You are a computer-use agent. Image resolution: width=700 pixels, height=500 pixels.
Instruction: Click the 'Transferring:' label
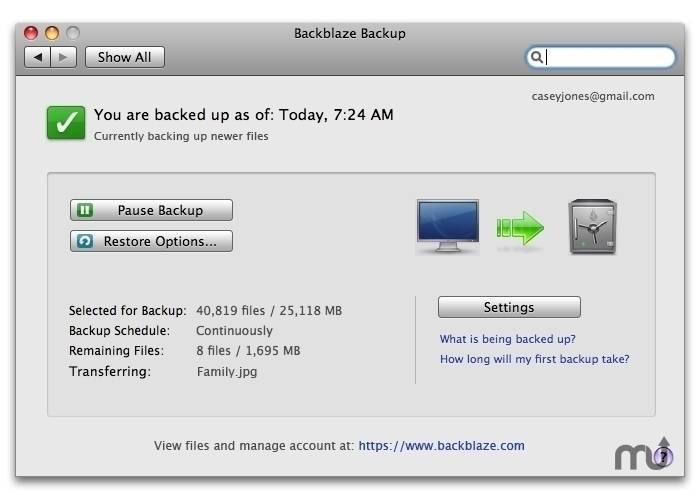coord(110,371)
